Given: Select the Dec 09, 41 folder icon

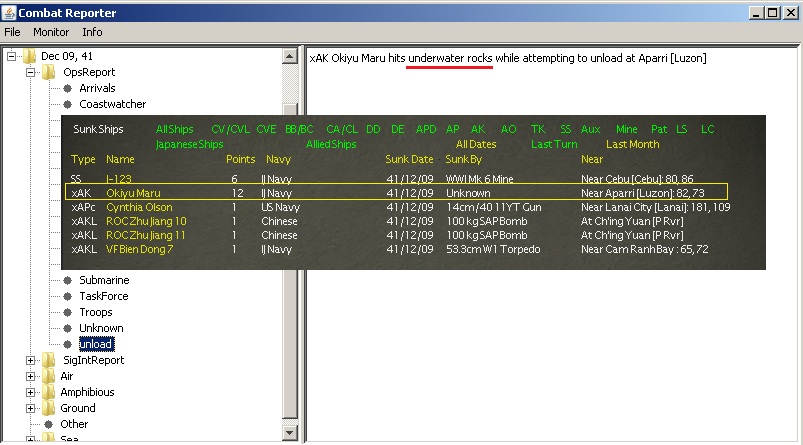Looking at the screenshot, I should point(29,56).
